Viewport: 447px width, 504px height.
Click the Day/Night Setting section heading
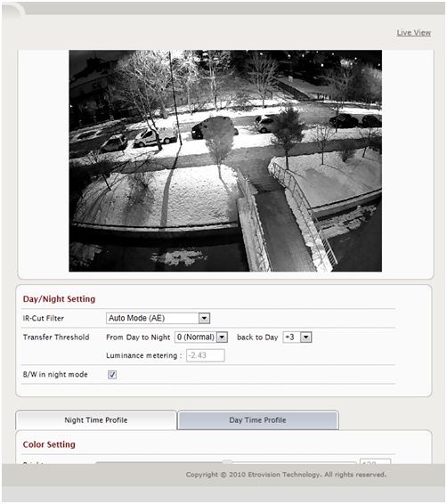(59, 299)
